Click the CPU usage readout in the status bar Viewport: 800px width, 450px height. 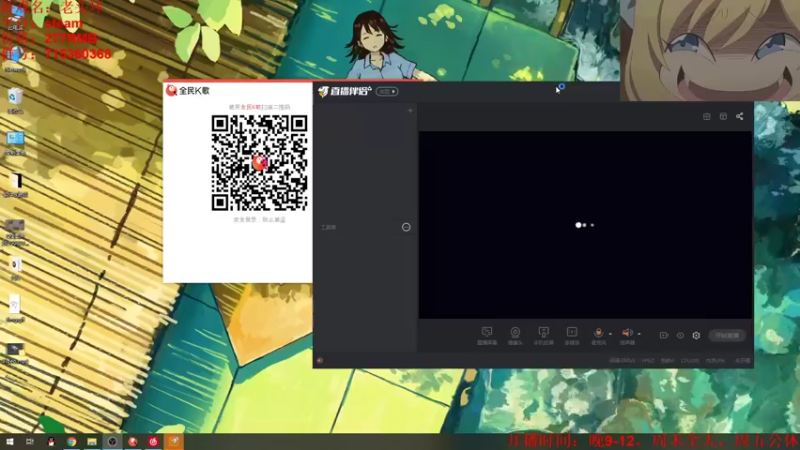(690, 361)
